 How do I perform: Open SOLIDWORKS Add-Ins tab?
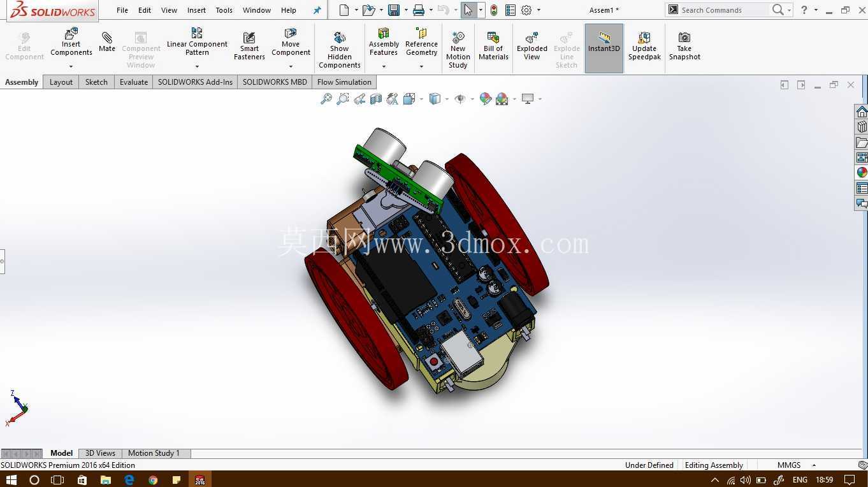coord(195,82)
